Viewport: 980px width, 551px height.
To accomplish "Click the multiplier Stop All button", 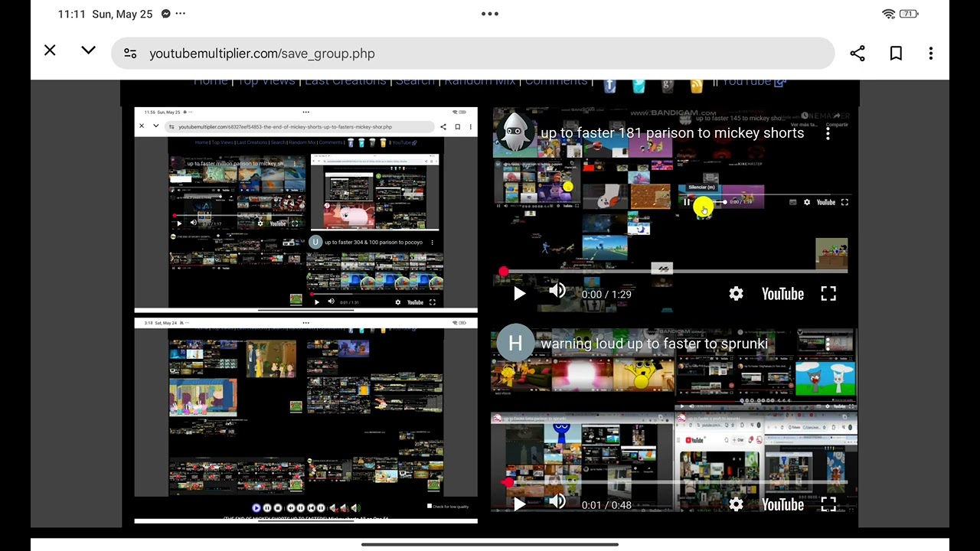I will [278, 507].
